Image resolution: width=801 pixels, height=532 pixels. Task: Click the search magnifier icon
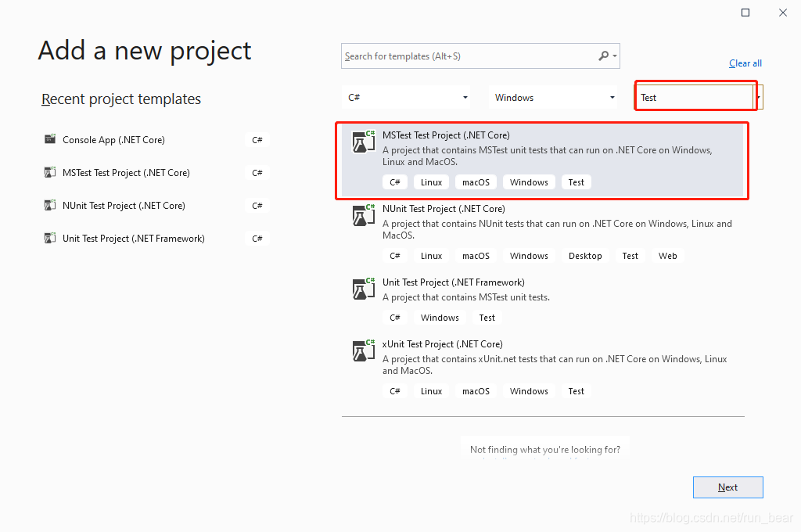pos(603,56)
